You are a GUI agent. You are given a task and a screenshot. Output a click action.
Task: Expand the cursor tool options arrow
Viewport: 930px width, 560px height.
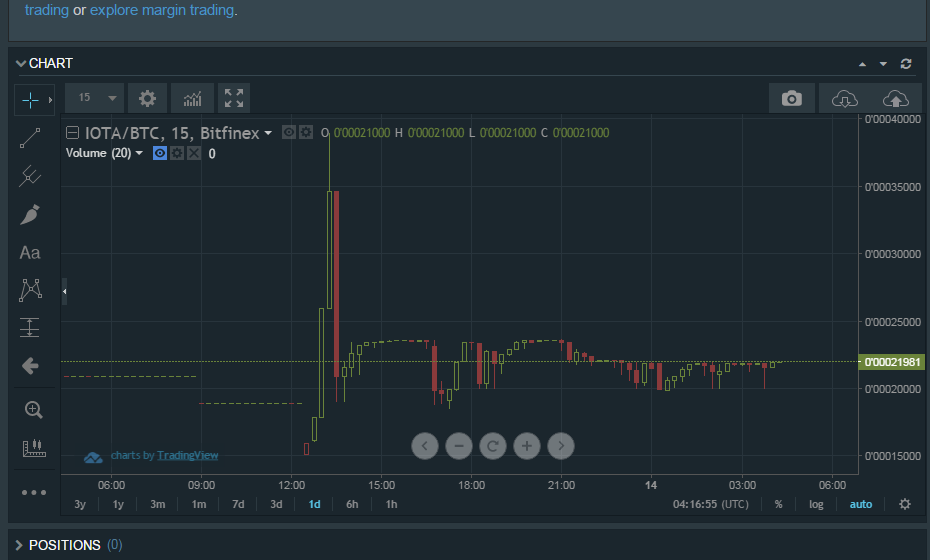point(50,100)
